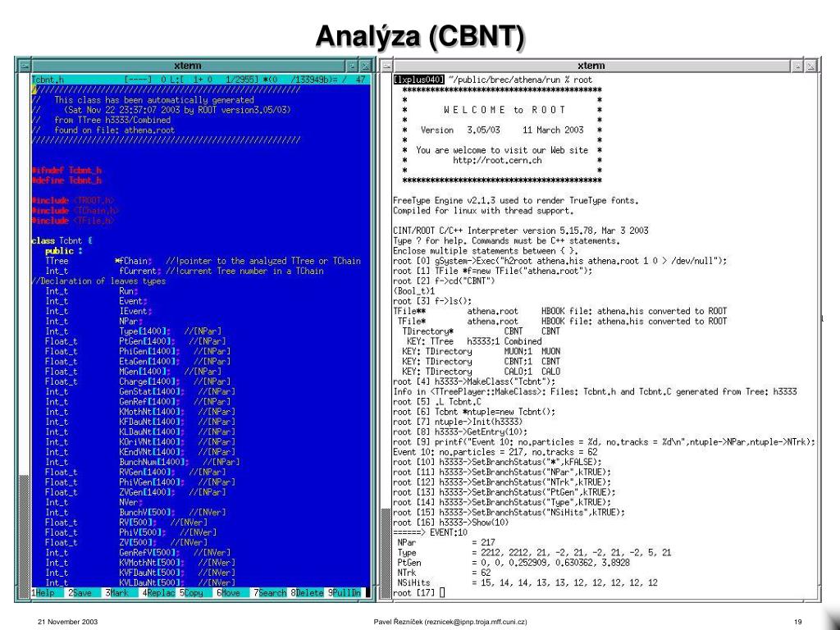The width and height of the screenshot is (840, 630).
Task: Click the left xterm title bar
Action: click(188, 66)
